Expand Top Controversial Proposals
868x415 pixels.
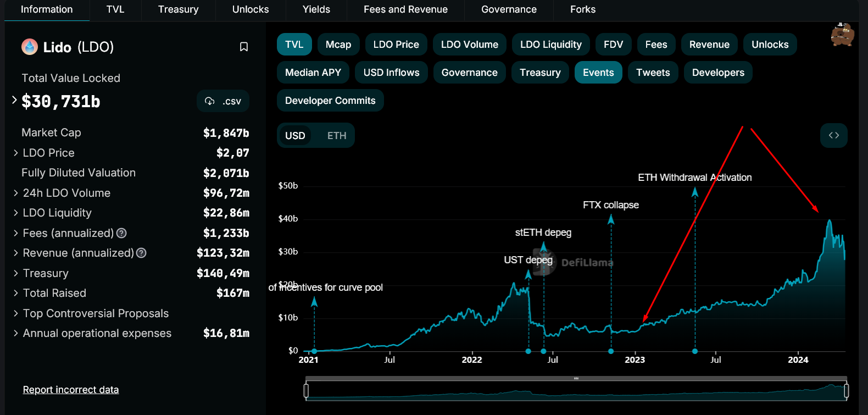(x=16, y=313)
